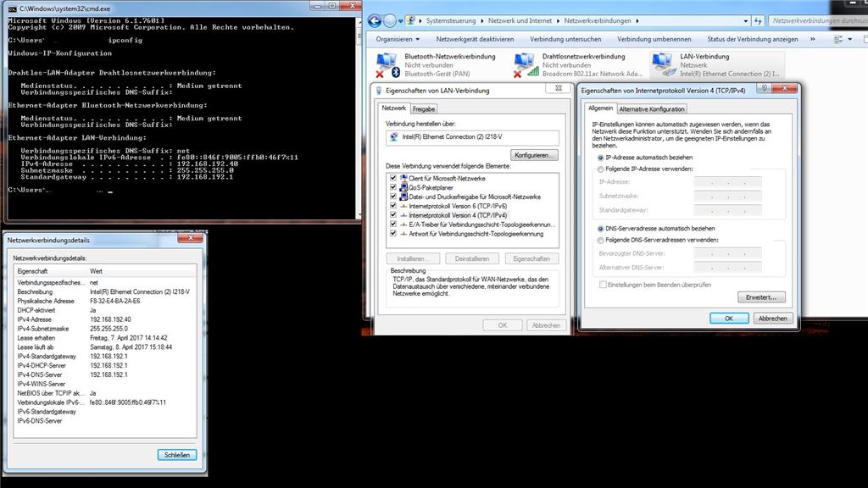Viewport: 868px width, 488px height.
Task: Click the Konfigurieren... button
Action: click(534, 156)
